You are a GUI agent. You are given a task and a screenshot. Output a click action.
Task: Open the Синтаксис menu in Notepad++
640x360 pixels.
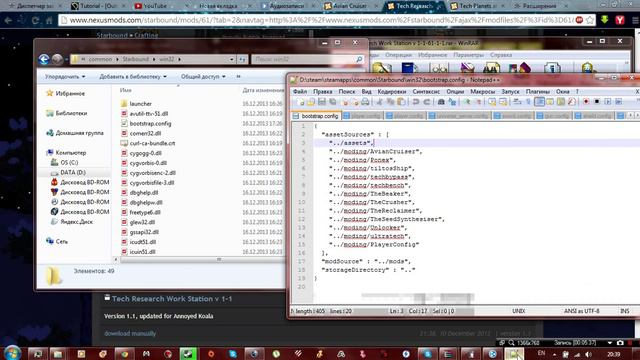tap(426, 92)
